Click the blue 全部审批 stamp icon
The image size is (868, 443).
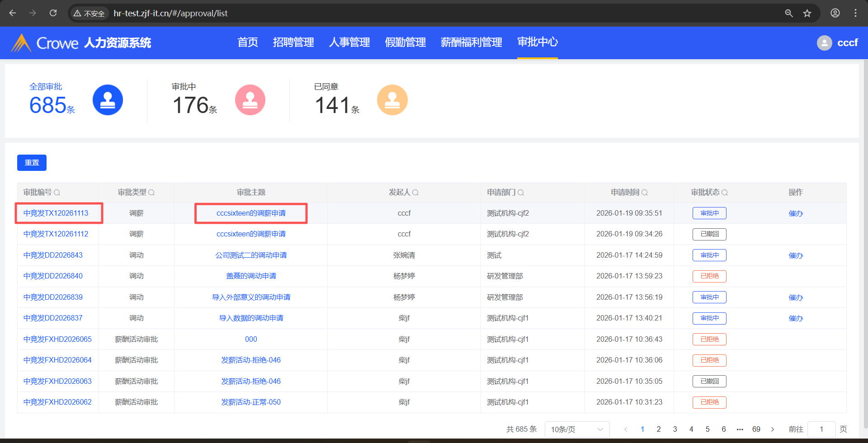(x=108, y=100)
